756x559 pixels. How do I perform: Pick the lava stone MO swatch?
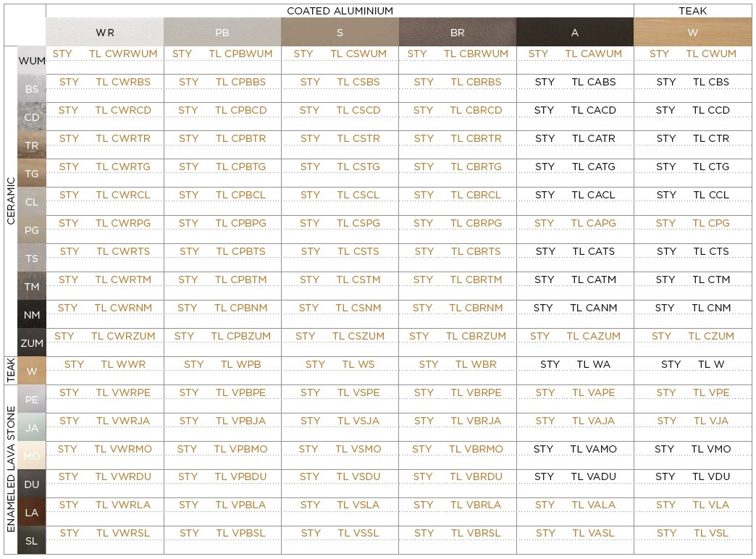(32, 455)
